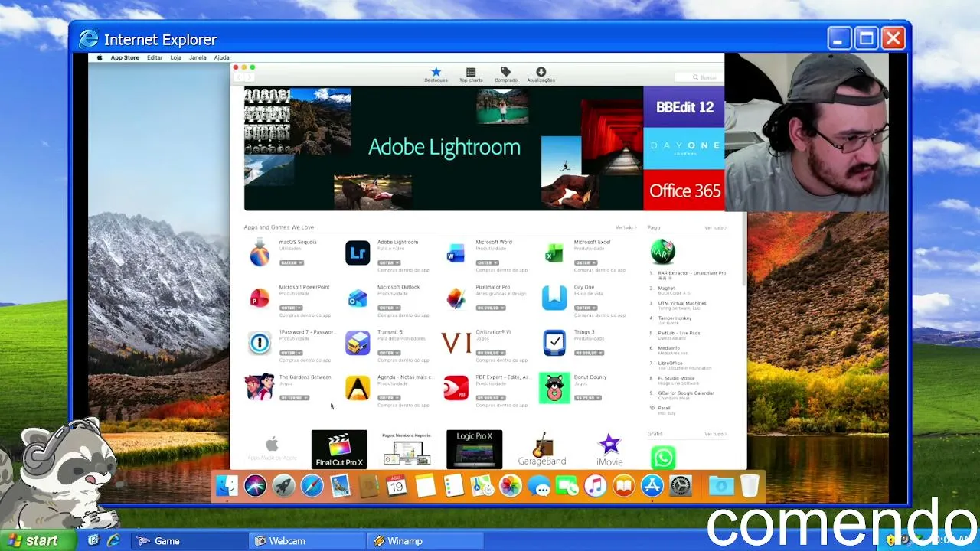Open the Pixelmator Pro app icon
980x551 pixels.
coord(456,298)
